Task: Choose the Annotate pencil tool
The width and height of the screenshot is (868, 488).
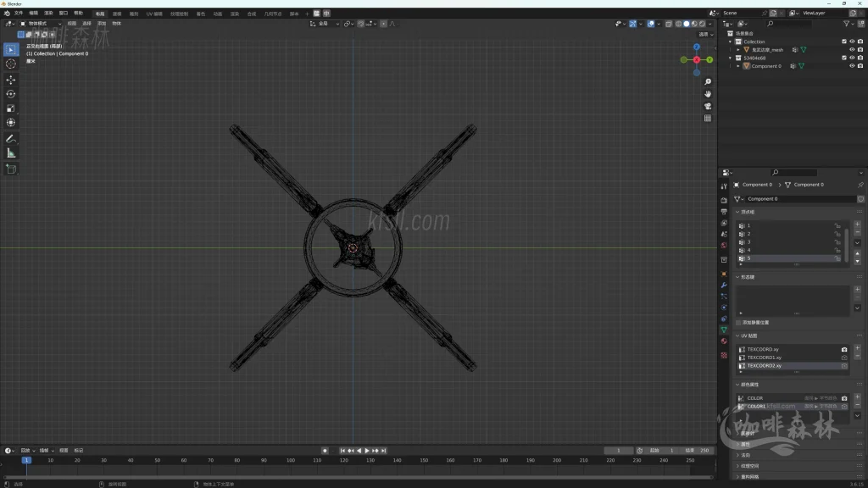Action: tap(11, 138)
